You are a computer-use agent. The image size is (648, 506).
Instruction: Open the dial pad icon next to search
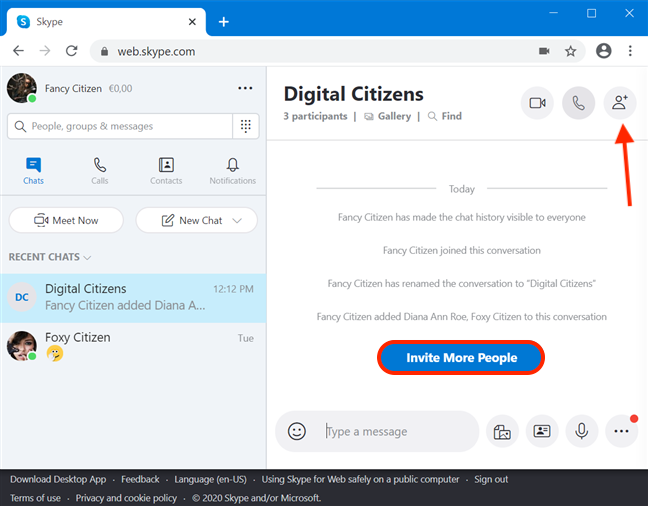click(246, 126)
